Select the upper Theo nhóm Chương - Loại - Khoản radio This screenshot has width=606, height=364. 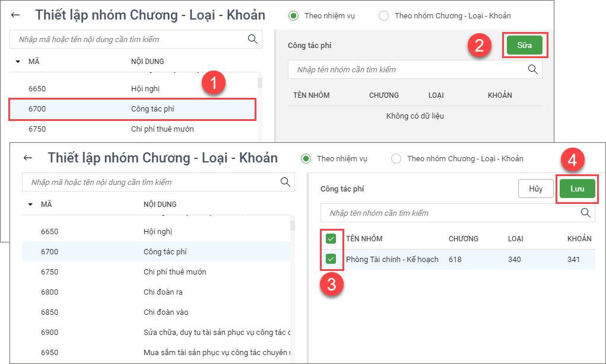tap(383, 16)
